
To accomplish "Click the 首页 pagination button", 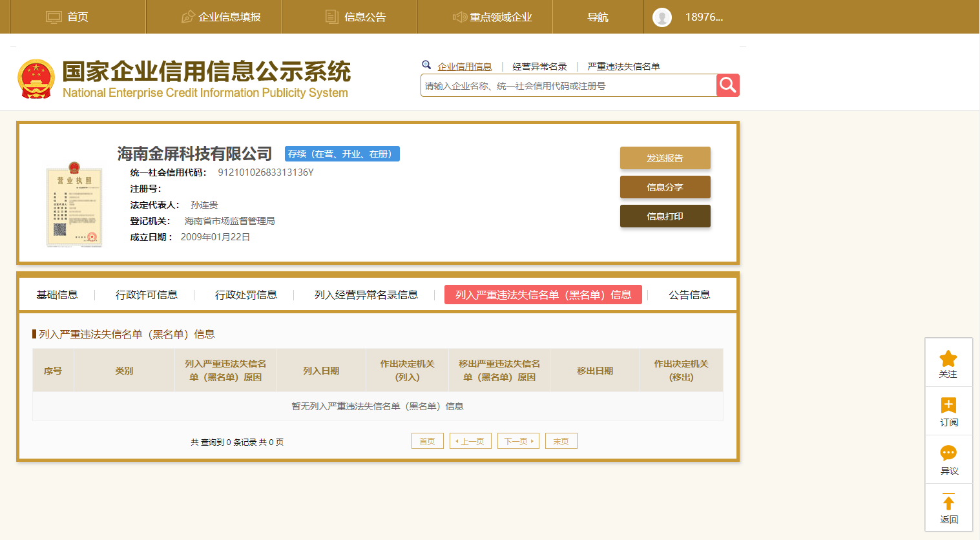I will click(x=428, y=441).
